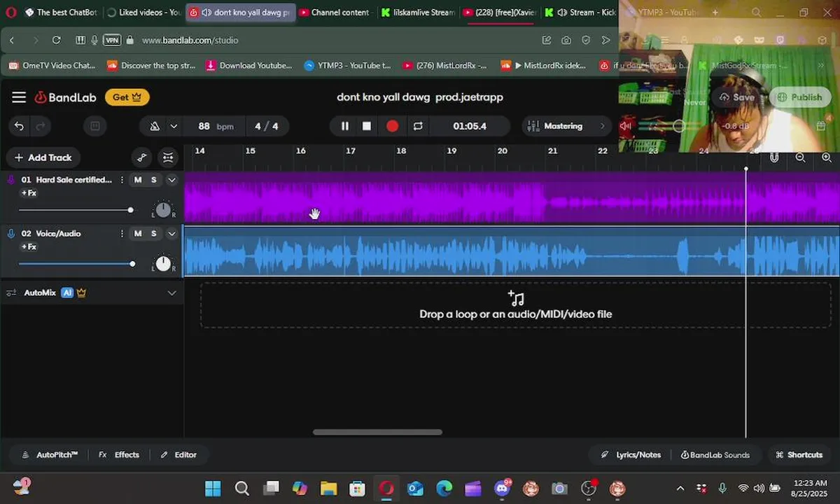
Task: Open File Explorer from the taskbar
Action: click(x=328, y=488)
